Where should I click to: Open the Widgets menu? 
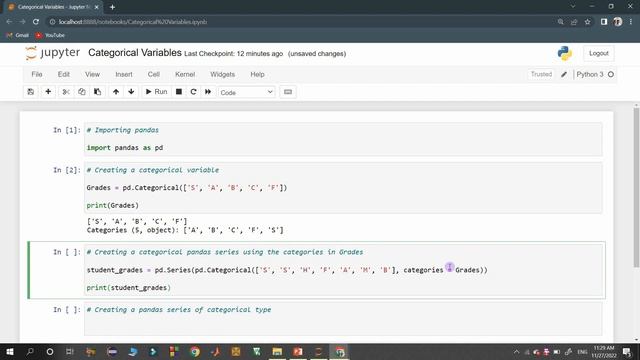tap(222, 74)
